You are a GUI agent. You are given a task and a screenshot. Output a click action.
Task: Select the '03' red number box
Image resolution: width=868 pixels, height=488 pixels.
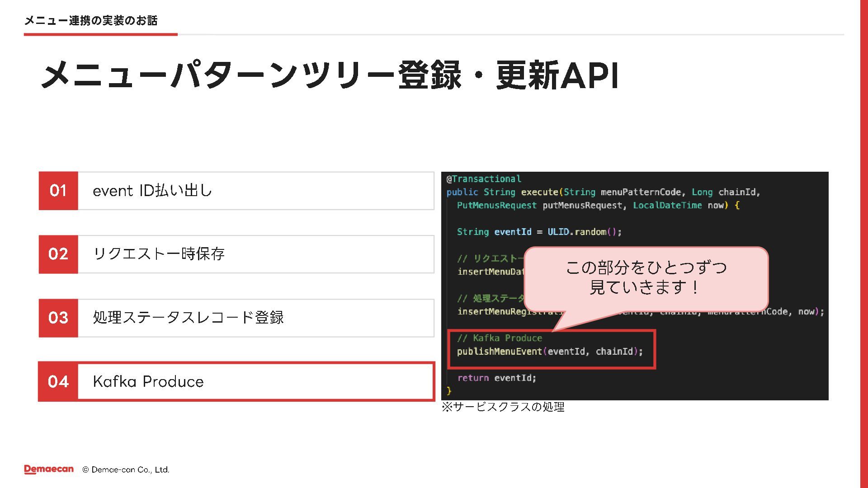tap(58, 318)
